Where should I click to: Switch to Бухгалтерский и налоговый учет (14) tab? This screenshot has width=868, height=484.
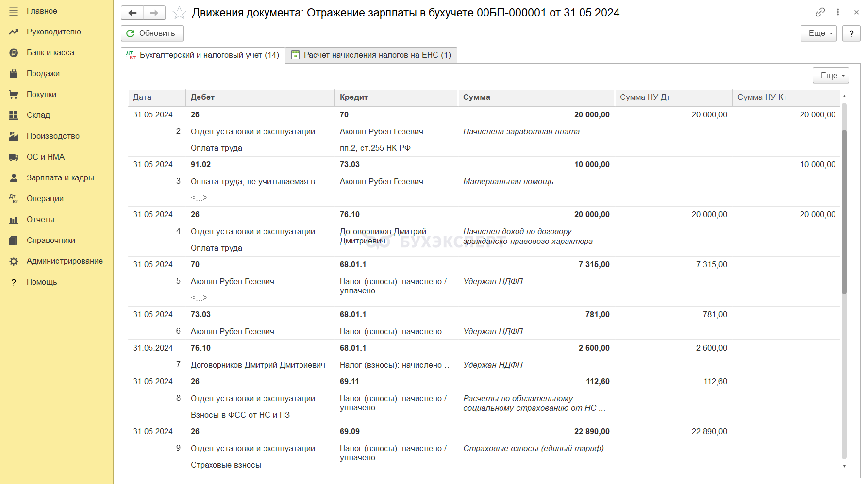tap(203, 55)
